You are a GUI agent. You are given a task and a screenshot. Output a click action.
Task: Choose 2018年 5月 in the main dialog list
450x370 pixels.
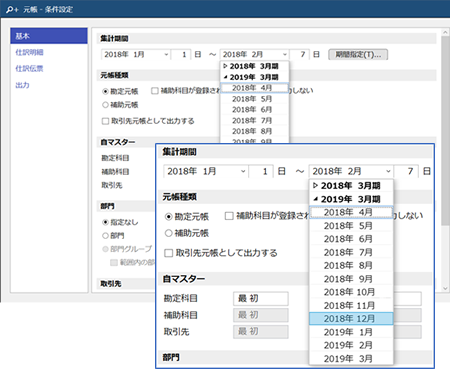254,99
